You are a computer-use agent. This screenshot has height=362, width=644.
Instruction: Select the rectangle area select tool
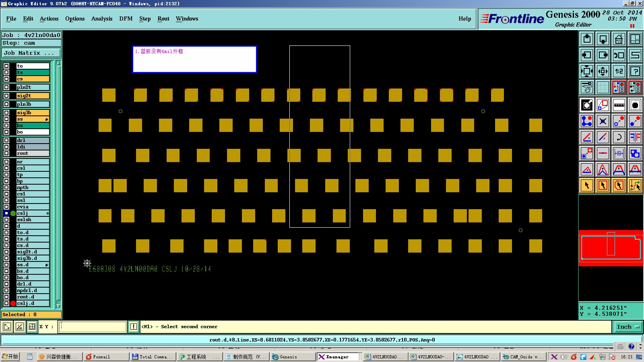(603, 185)
